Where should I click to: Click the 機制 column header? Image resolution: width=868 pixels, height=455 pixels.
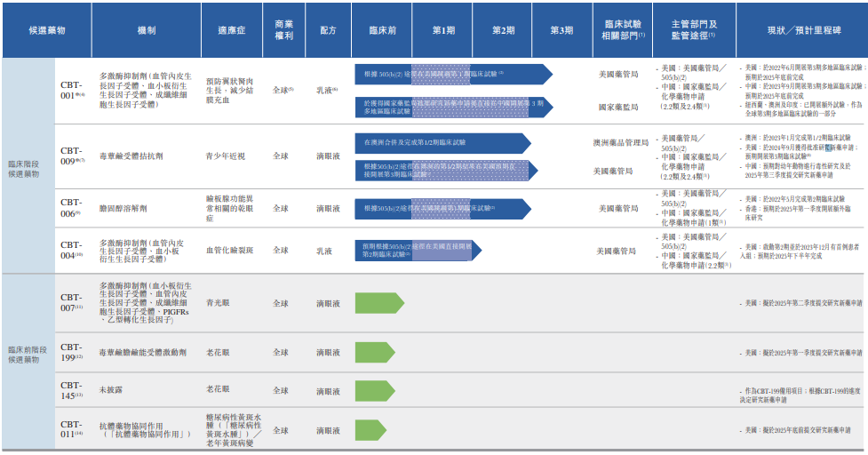[x=147, y=30]
